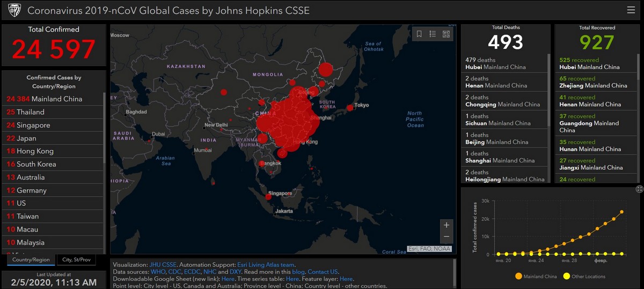Open the Downloadable Google Sheet Here link
This screenshot has height=289, width=644.
228,279
